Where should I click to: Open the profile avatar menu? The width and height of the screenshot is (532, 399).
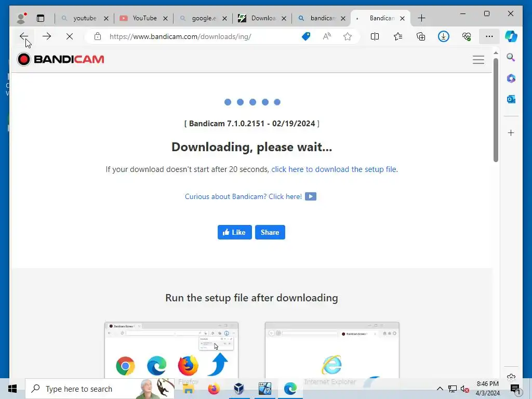(21, 18)
